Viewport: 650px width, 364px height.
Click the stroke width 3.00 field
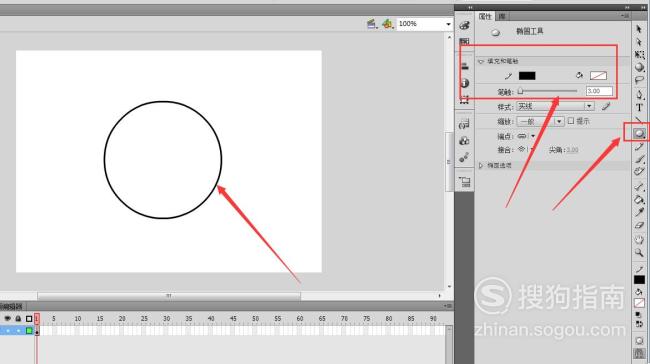(599, 91)
